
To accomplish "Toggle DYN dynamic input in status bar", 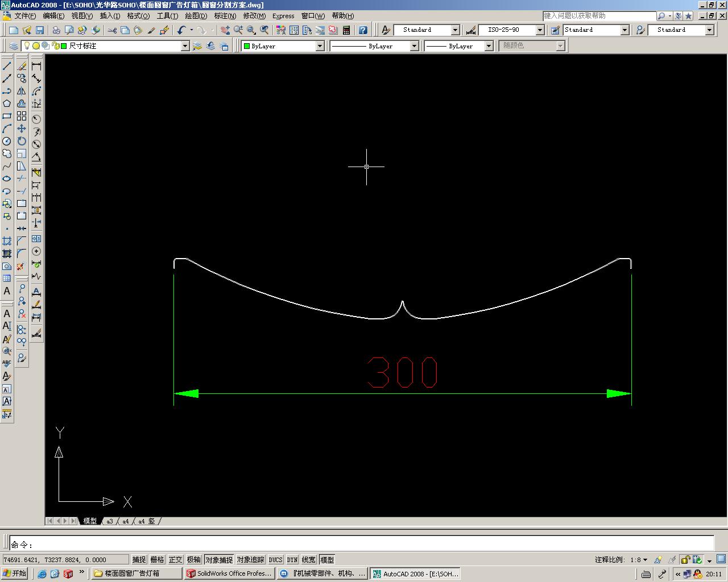I will 292,560.
